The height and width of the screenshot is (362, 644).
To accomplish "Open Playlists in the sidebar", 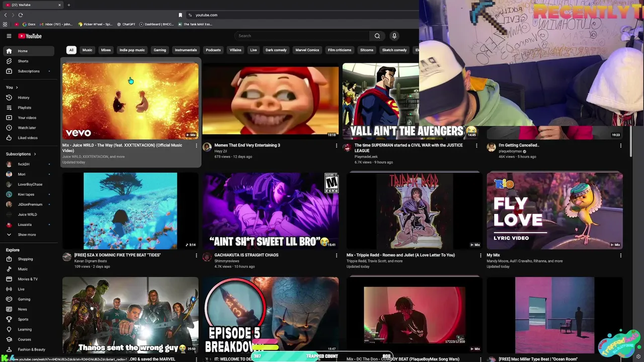I will point(29,108).
